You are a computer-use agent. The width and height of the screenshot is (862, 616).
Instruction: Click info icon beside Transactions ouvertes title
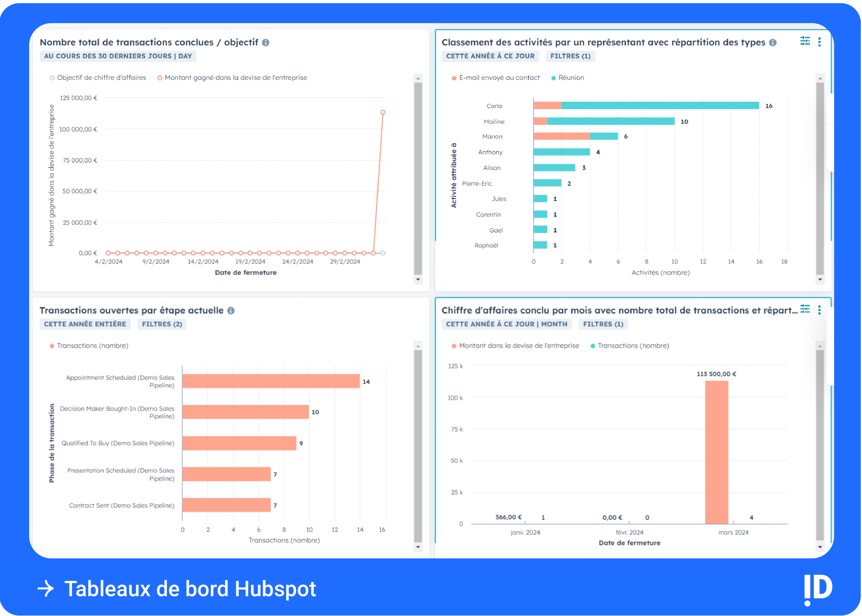231,311
